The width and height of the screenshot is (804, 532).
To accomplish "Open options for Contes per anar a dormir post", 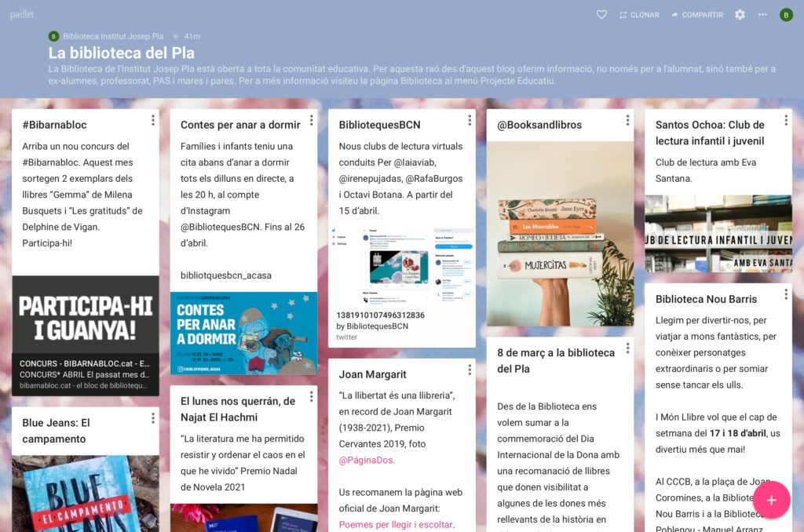I will tap(311, 120).
